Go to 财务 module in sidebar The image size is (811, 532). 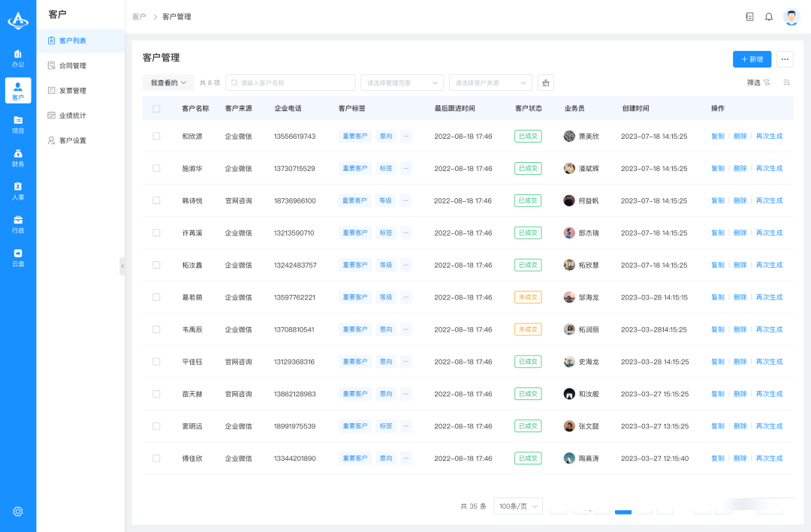coord(18,158)
